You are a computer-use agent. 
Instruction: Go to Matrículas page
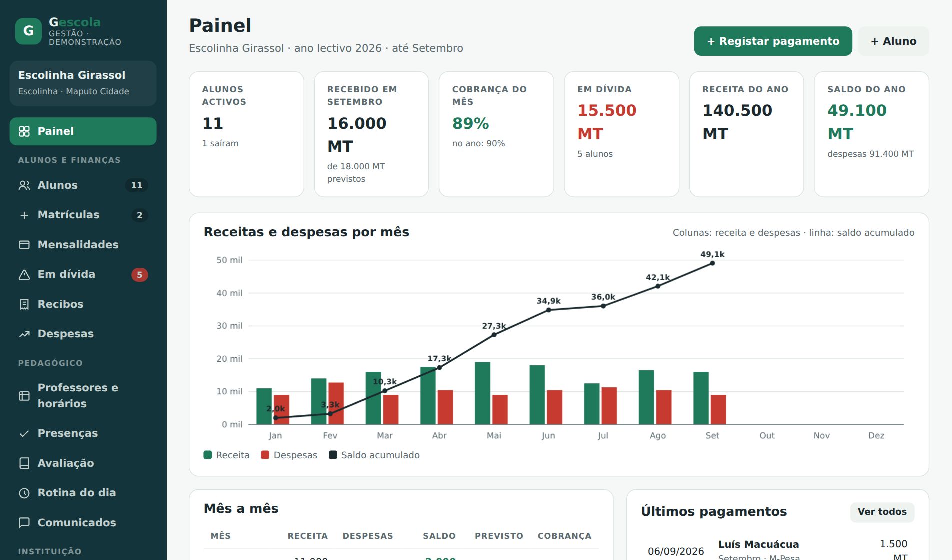83,215
